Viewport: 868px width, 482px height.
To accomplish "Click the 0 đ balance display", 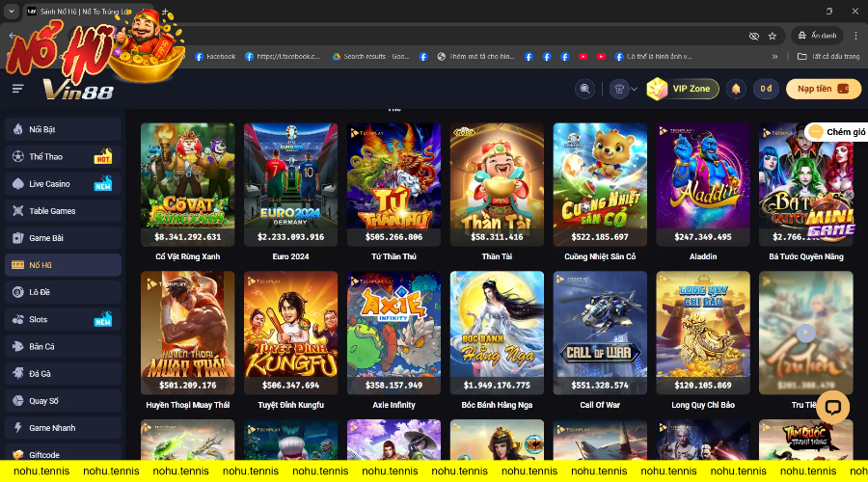I will [x=766, y=89].
